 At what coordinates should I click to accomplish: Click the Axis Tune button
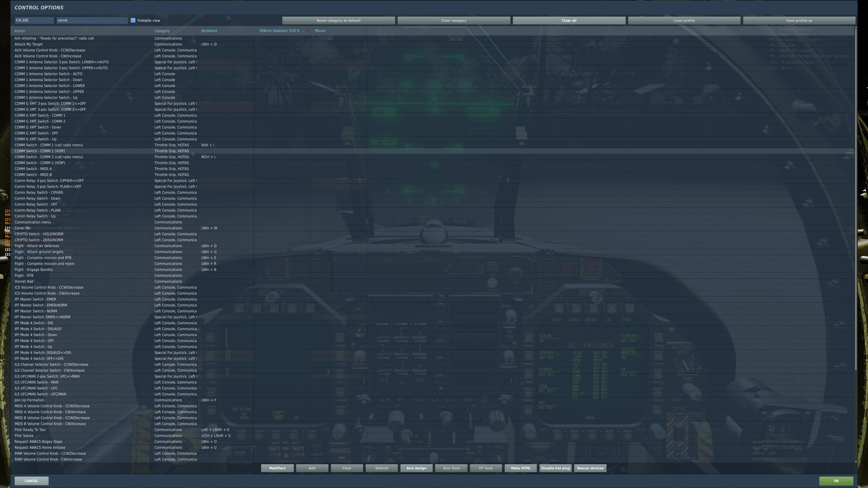(x=451, y=468)
